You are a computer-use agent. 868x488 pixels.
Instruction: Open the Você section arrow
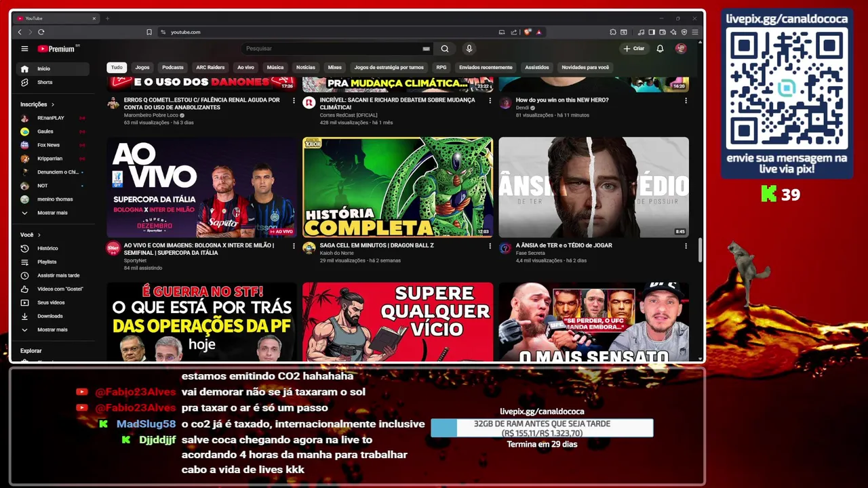(x=39, y=235)
